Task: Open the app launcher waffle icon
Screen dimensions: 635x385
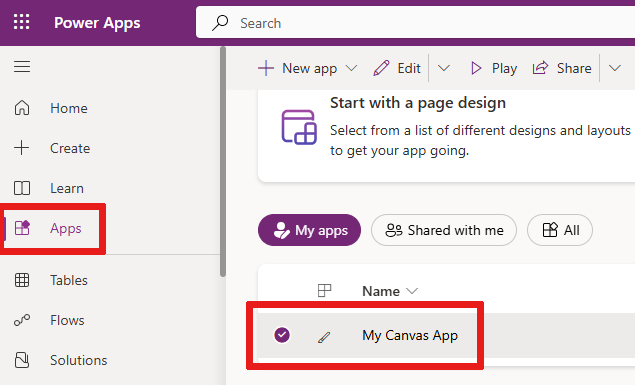Action: tap(21, 22)
